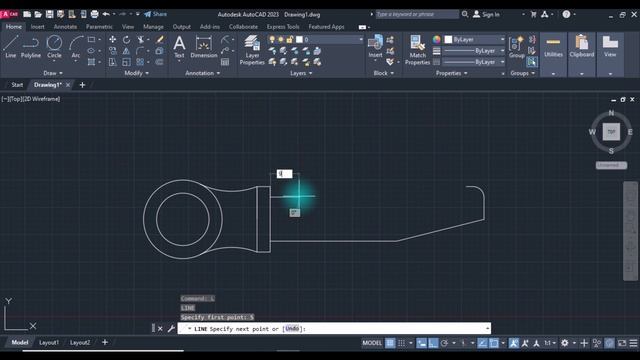
Task: Select the Polyline tool
Action: (31, 46)
